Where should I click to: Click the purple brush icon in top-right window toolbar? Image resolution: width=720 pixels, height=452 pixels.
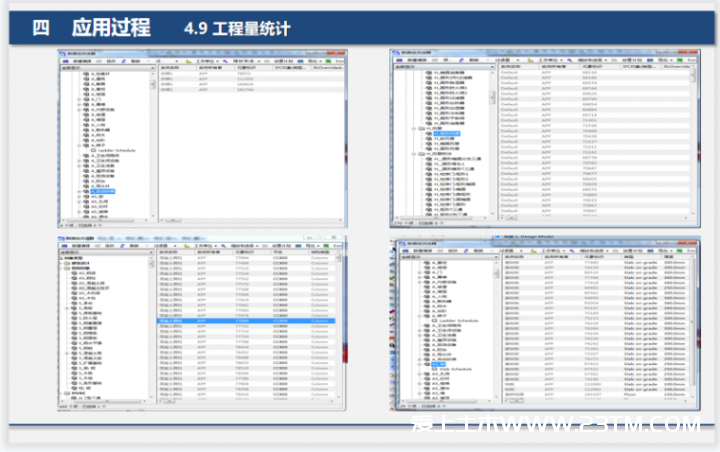pyautogui.click(x=569, y=60)
